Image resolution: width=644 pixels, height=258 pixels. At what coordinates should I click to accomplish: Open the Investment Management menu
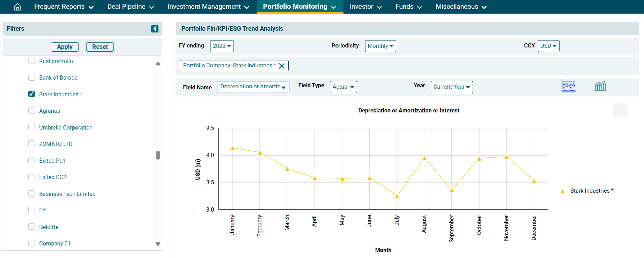pos(208,7)
